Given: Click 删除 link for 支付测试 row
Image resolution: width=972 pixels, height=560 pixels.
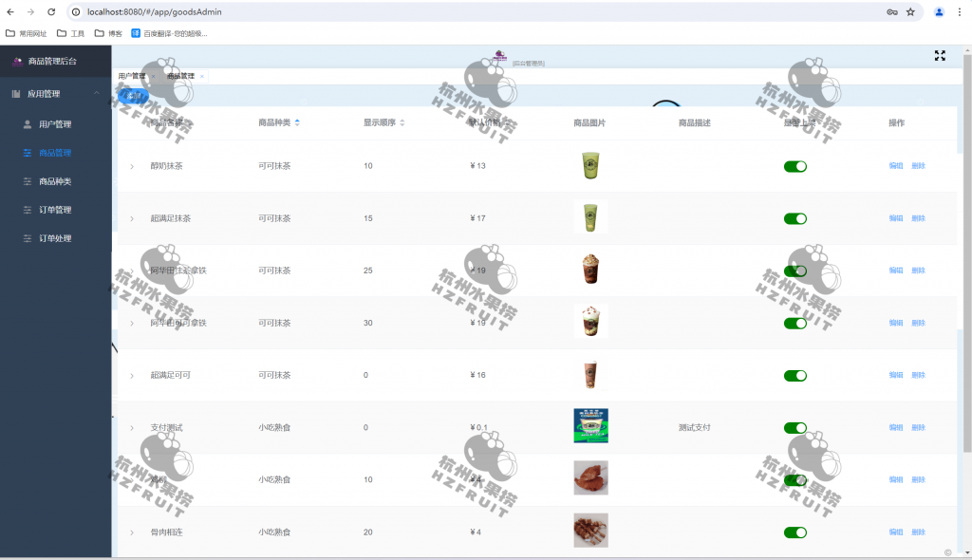Looking at the screenshot, I should tap(918, 428).
